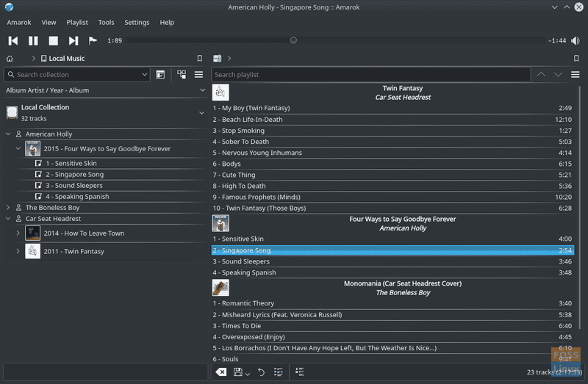Screen dimensions: 588x384
Task: Expand the How To Leave Town album
Action: point(18,233)
